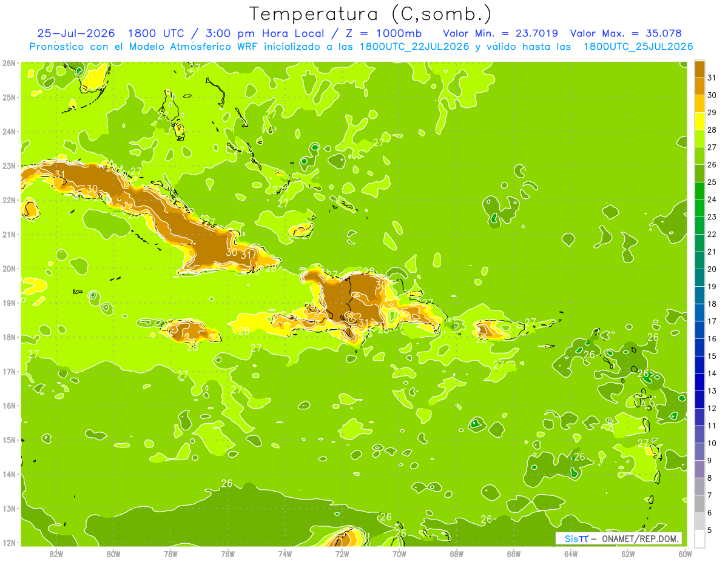Click the SisPI – ONAMET/REP.DOM. logo box
This screenshot has height=562, width=728.
(619, 538)
